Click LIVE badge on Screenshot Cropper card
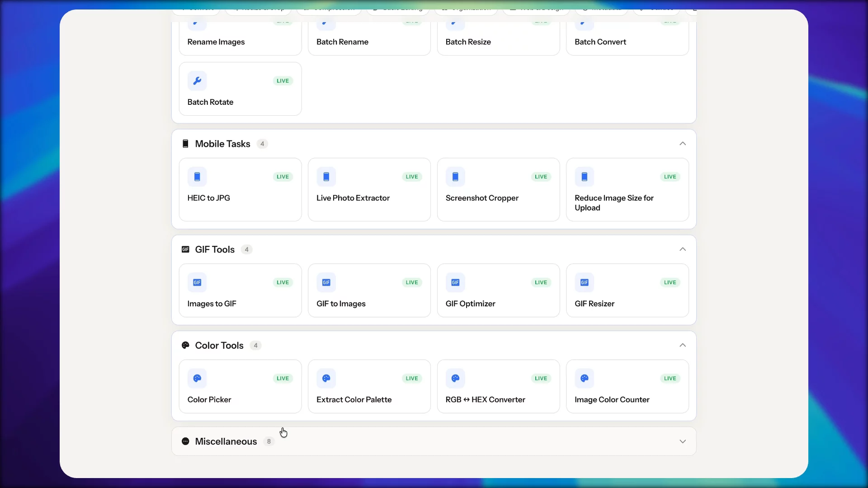The image size is (868, 488). pyautogui.click(x=541, y=177)
